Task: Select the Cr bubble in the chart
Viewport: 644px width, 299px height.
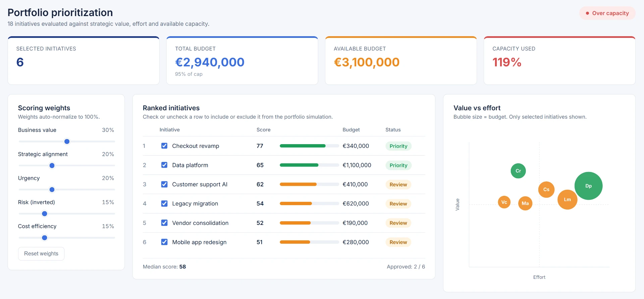Action: click(x=518, y=171)
